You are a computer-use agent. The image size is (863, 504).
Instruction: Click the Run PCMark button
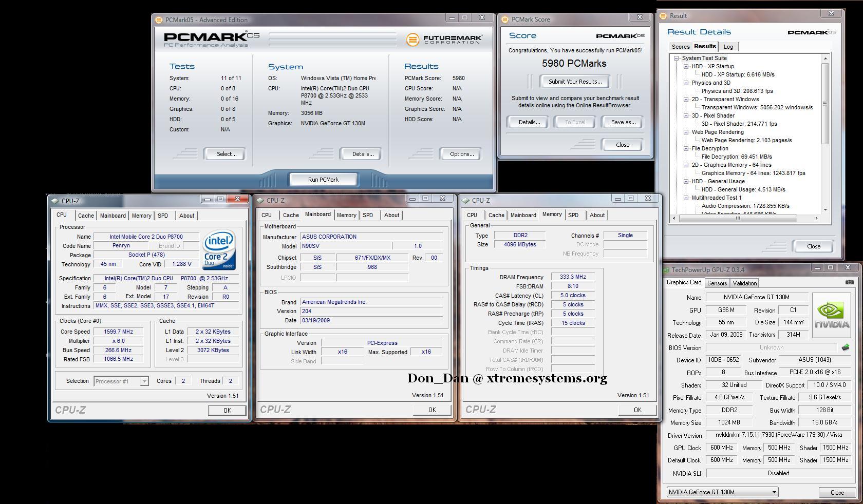323,180
